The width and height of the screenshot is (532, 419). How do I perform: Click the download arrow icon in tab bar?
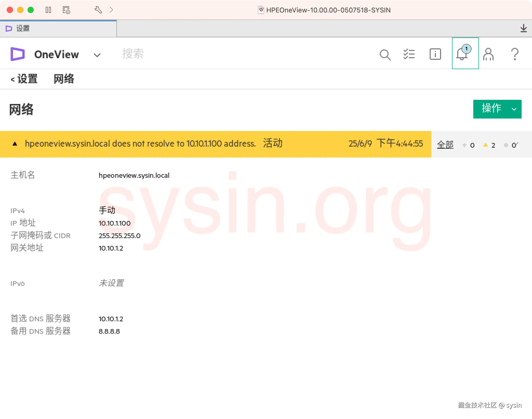(x=523, y=28)
